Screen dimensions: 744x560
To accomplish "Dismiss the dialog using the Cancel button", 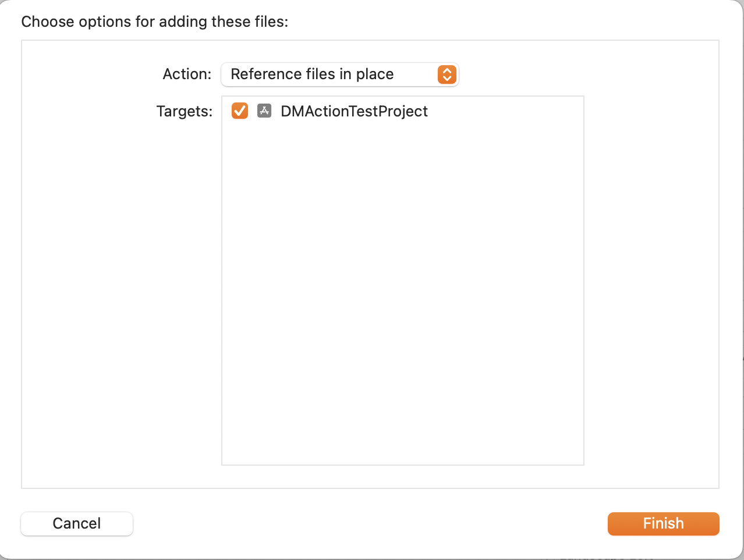I will pos(77,523).
